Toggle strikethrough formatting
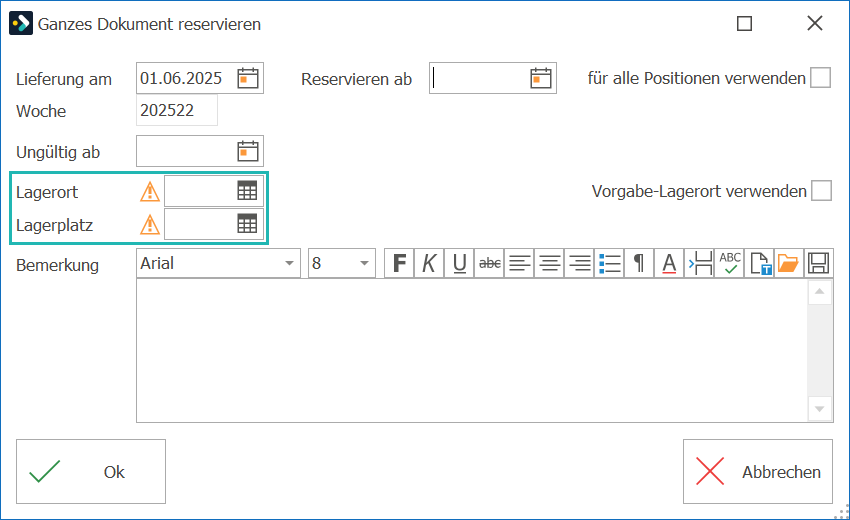This screenshot has width=850, height=520. (x=490, y=264)
